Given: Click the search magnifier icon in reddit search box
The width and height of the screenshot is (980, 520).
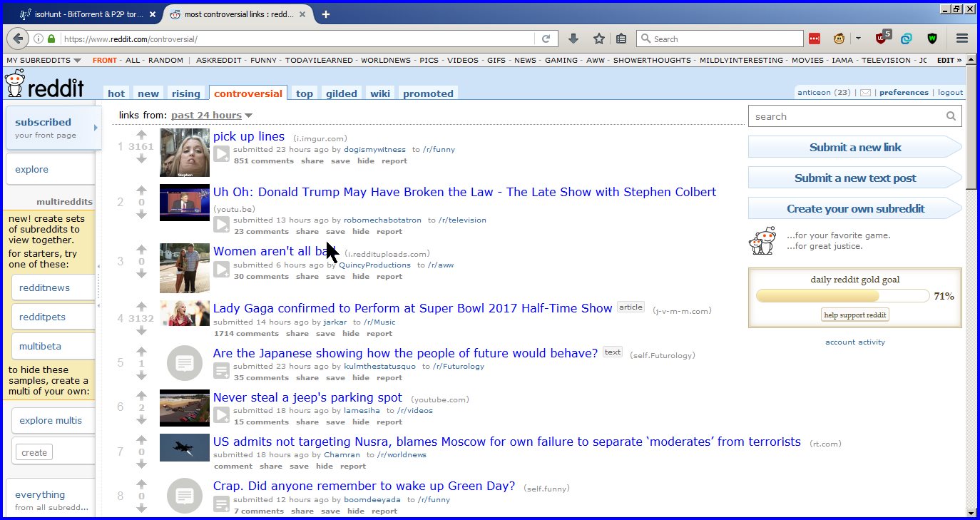Looking at the screenshot, I should coord(951,116).
